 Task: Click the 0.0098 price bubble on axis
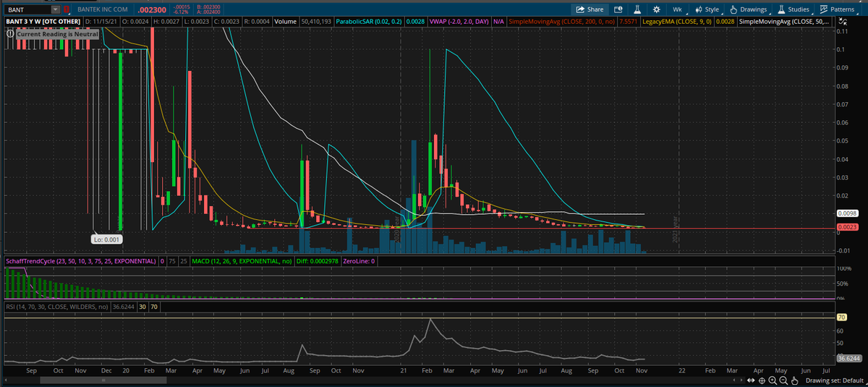[x=846, y=213]
